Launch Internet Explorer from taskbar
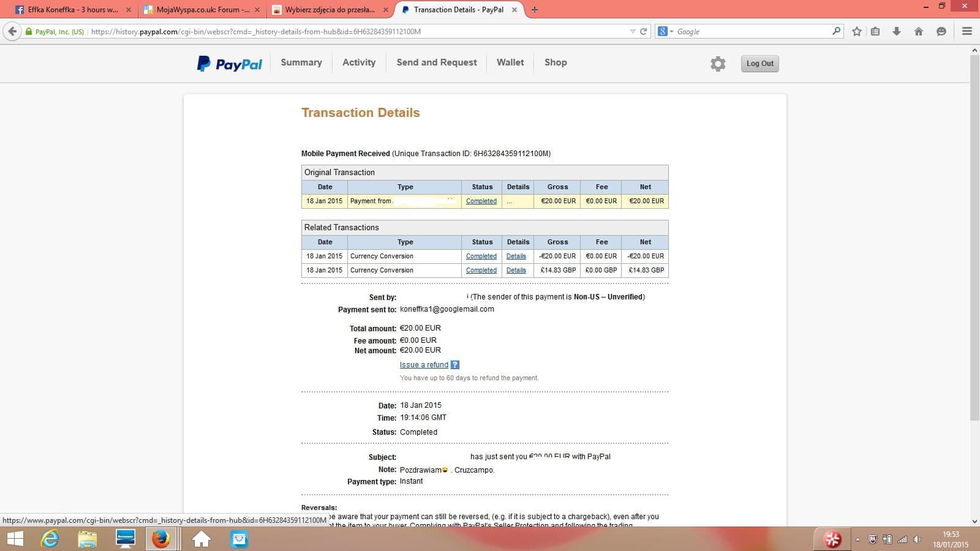This screenshot has height=551, width=980. [x=50, y=539]
